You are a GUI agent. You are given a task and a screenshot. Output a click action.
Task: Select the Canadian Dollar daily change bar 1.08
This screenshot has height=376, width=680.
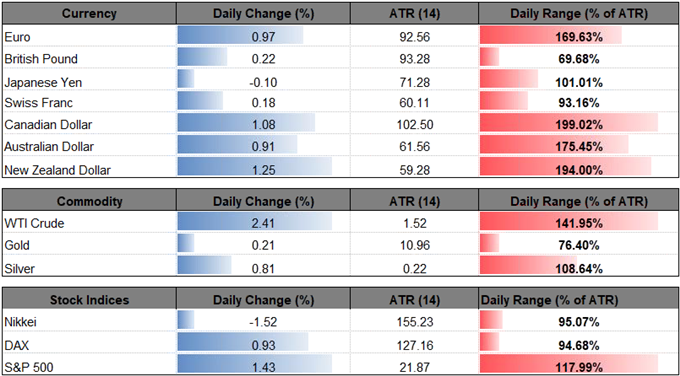[x=263, y=125]
